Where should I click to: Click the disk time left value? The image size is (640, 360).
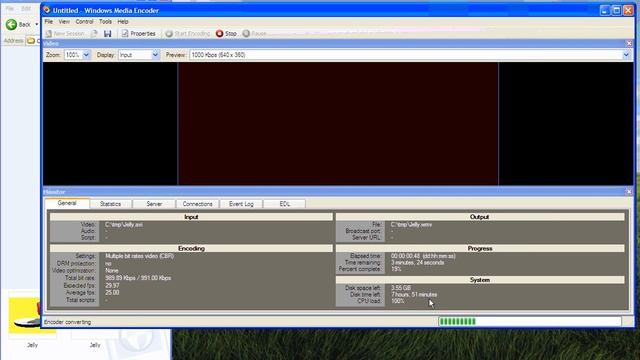coord(414,294)
